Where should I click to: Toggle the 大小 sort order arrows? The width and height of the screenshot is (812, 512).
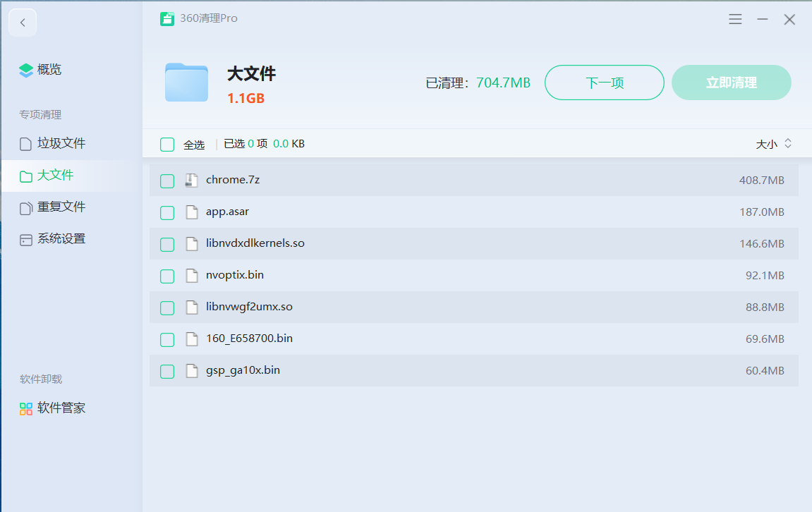(x=788, y=144)
